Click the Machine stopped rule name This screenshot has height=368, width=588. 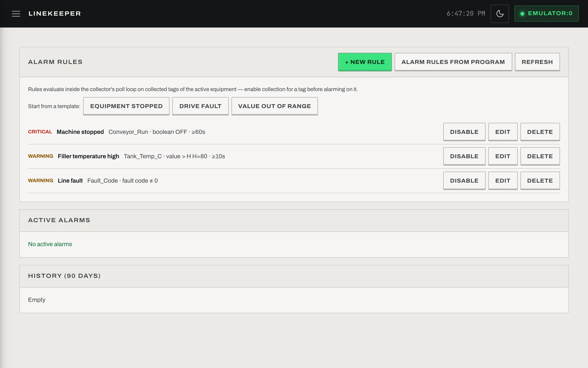click(80, 132)
